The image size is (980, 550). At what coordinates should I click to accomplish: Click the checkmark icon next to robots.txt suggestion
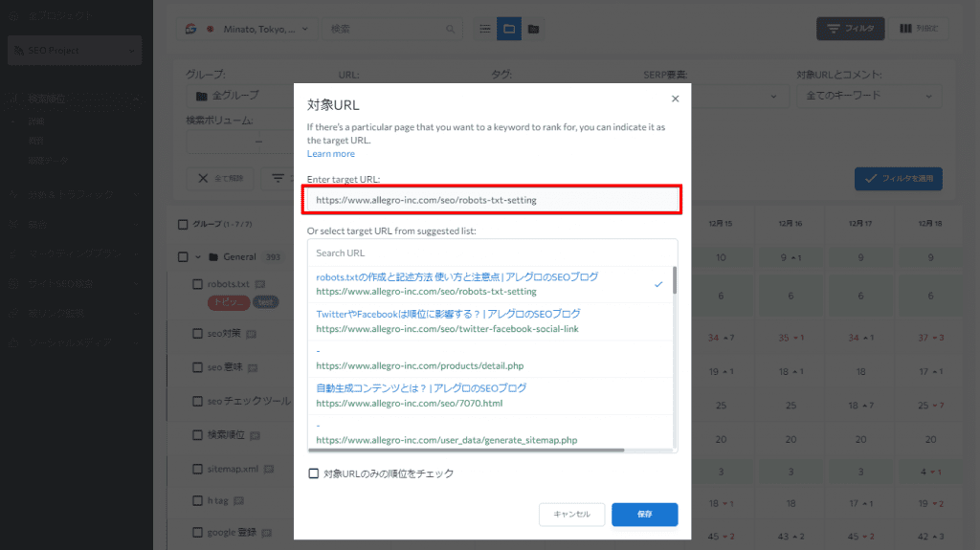coord(658,284)
